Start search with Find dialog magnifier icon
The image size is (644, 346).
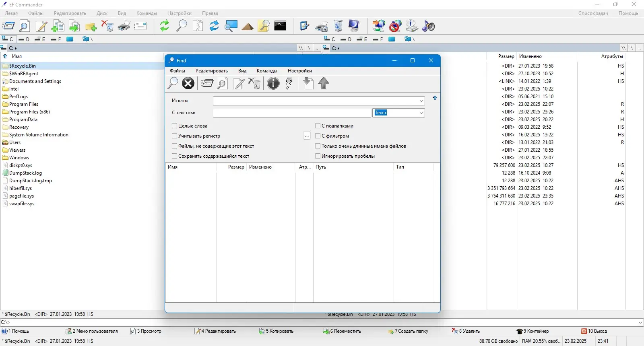click(173, 83)
